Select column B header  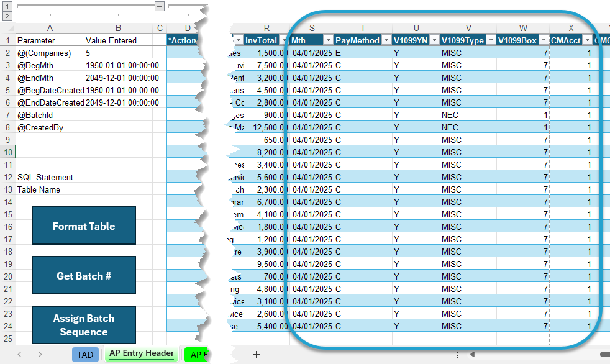point(118,28)
